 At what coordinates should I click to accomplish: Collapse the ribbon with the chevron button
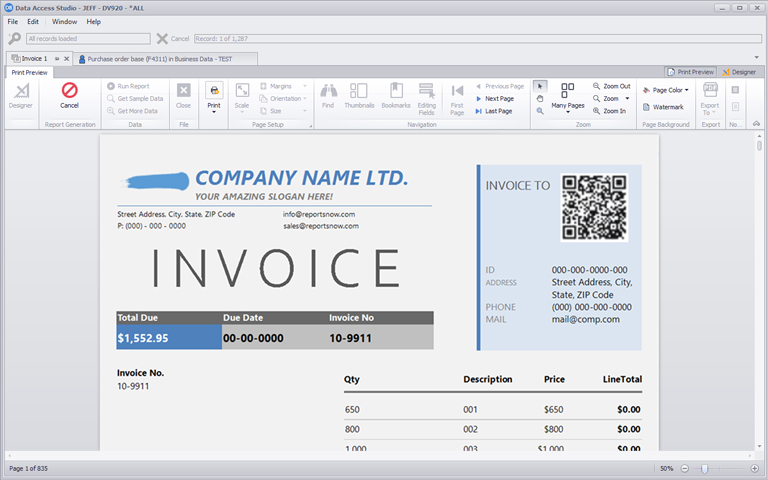tap(757, 125)
